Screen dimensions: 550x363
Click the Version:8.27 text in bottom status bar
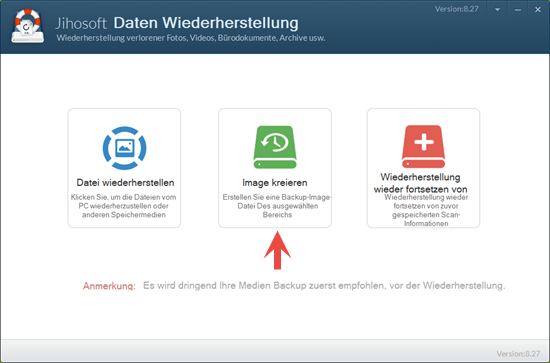point(518,354)
